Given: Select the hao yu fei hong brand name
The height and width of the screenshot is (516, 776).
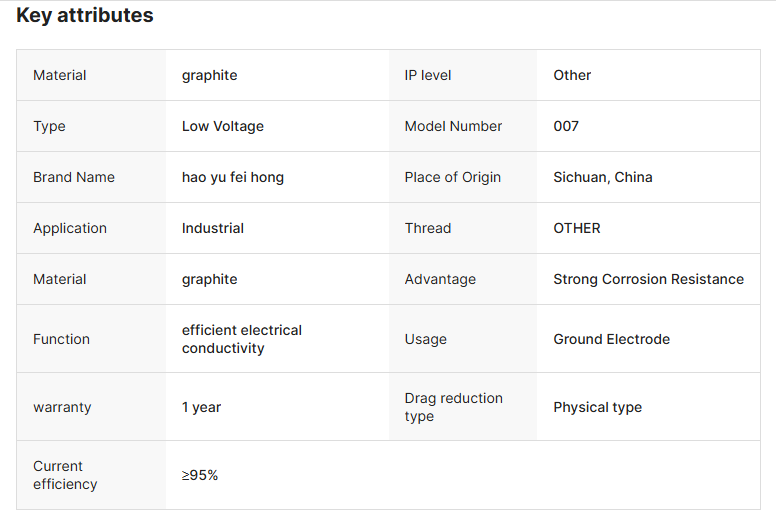Looking at the screenshot, I should [x=232, y=177].
